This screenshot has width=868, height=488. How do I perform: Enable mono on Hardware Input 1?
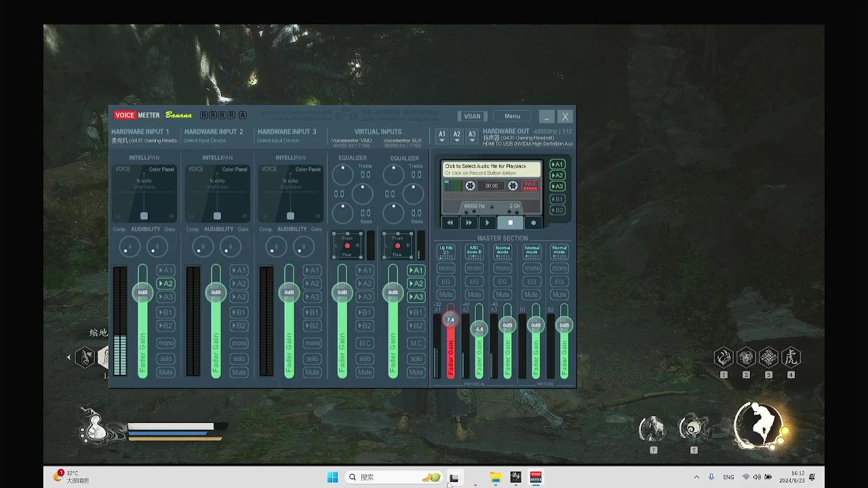tap(166, 344)
